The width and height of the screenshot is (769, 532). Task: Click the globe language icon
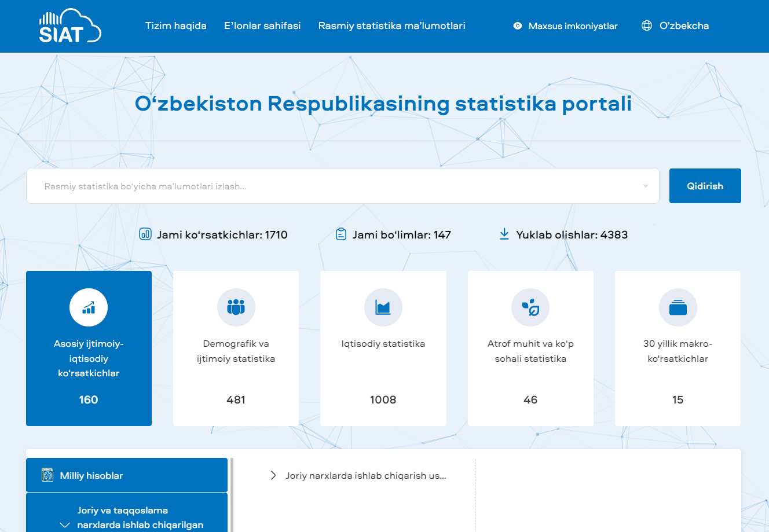pos(647,26)
